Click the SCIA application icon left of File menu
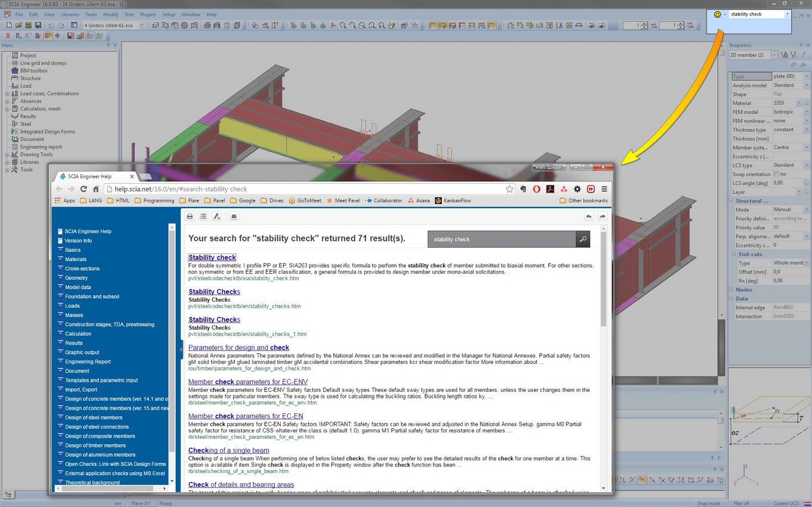This screenshot has width=812, height=507. [x=7, y=14]
